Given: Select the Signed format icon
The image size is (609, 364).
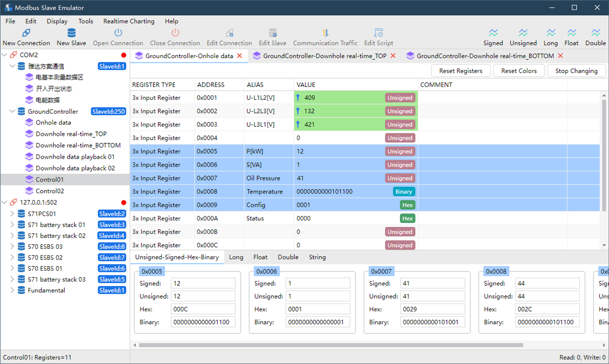Looking at the screenshot, I should tap(493, 33).
